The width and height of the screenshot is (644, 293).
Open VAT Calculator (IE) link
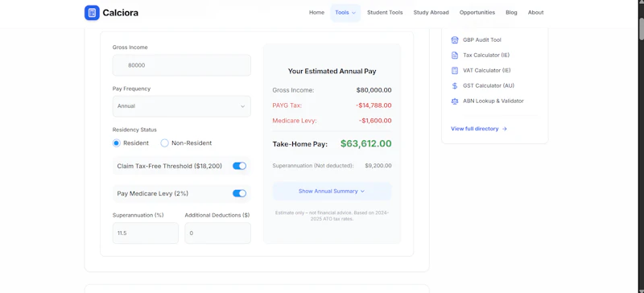pyautogui.click(x=487, y=70)
